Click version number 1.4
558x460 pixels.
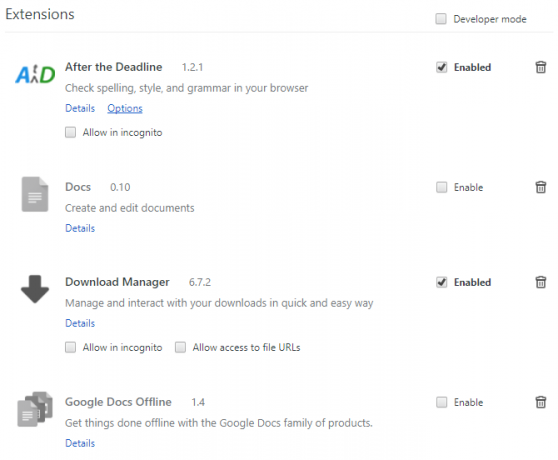pyautogui.click(x=198, y=402)
